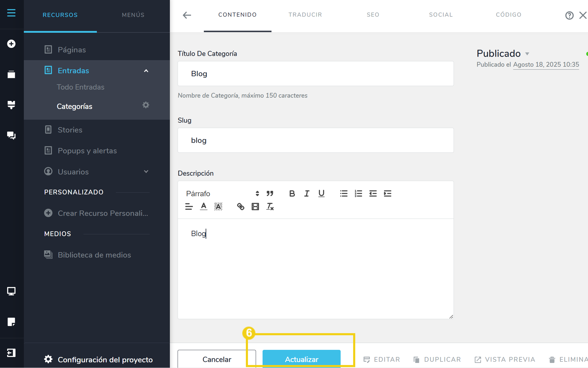
Task: Decrease indent in the description editor
Action: click(373, 194)
